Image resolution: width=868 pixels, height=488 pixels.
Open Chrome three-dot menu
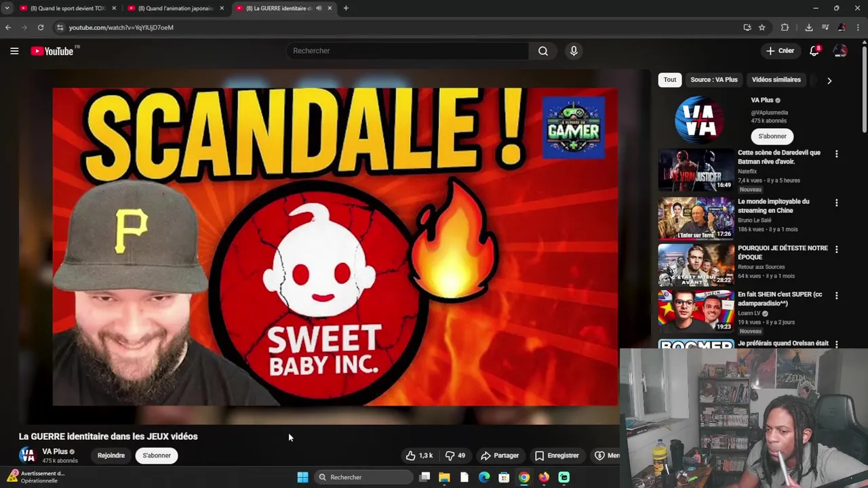[859, 27]
